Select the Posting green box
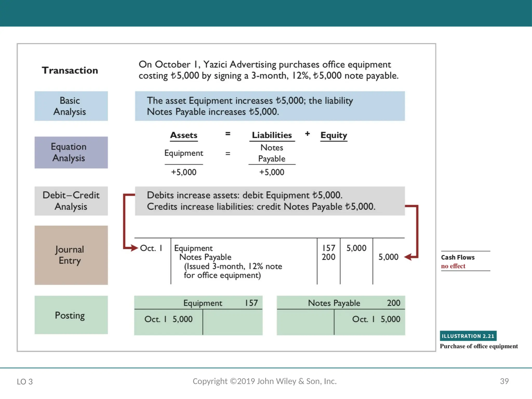The image size is (532, 399). point(71,315)
